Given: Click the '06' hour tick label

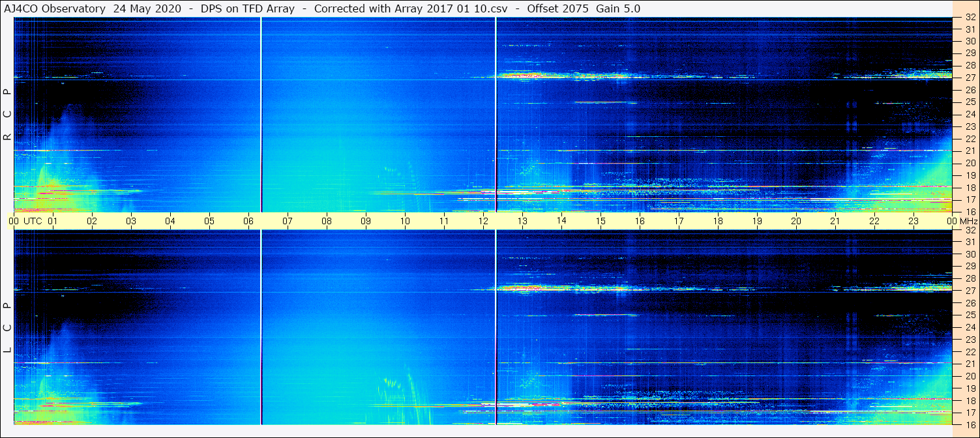Looking at the screenshot, I should (x=248, y=221).
